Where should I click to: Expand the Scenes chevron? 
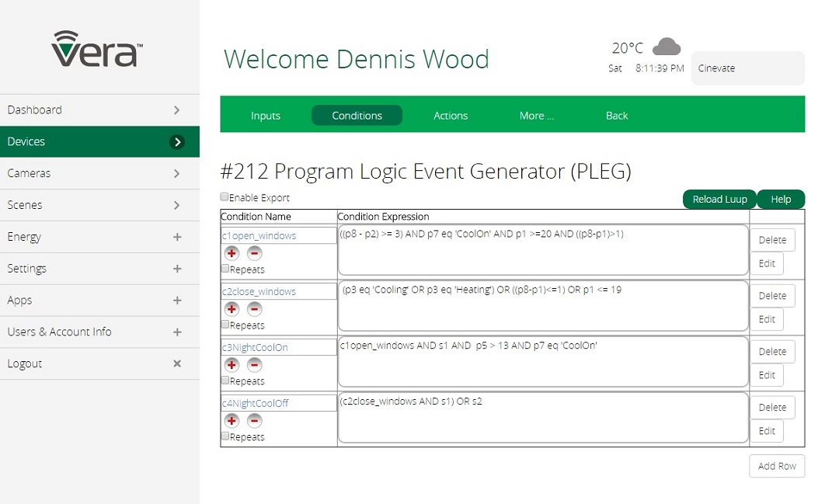176,205
